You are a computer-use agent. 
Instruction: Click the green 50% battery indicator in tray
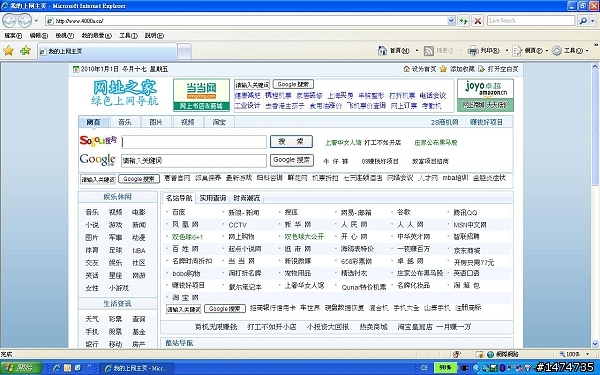445,368
